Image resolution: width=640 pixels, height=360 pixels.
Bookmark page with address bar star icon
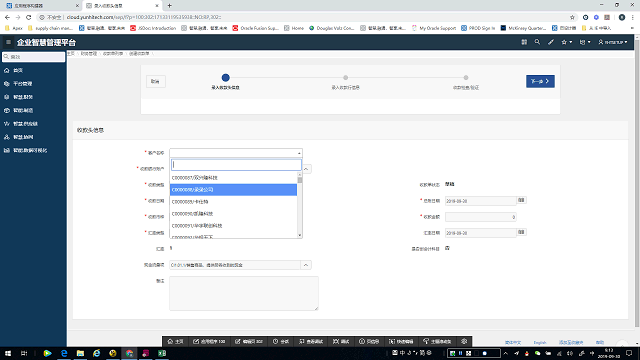click(x=572, y=17)
